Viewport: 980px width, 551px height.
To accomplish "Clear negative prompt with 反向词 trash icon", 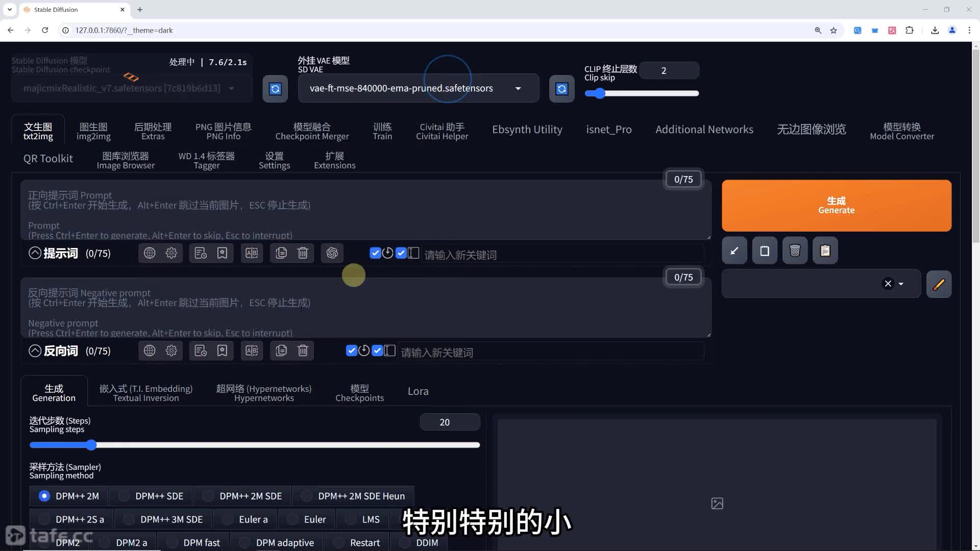I will tap(303, 350).
